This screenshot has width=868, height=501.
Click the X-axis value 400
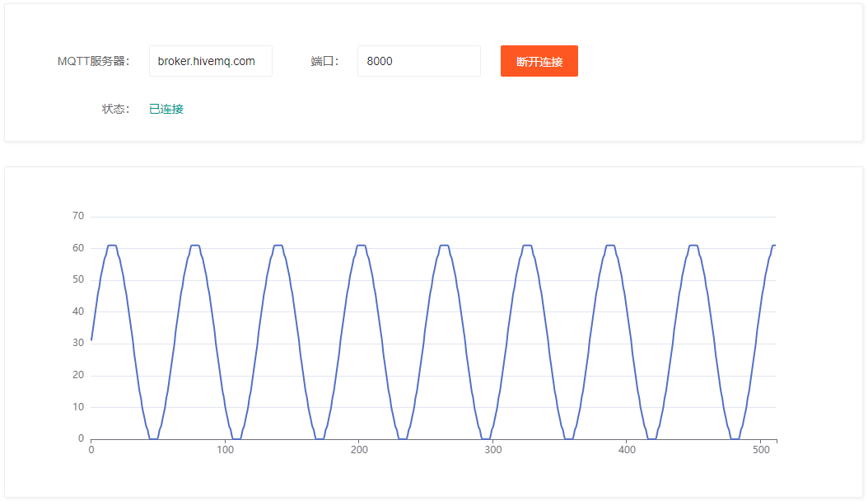(x=627, y=450)
